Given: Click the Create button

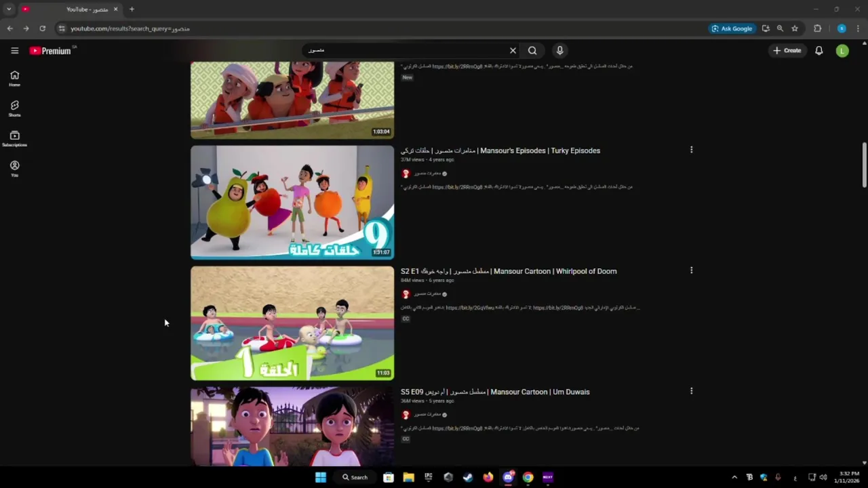Looking at the screenshot, I should tap(787, 50).
